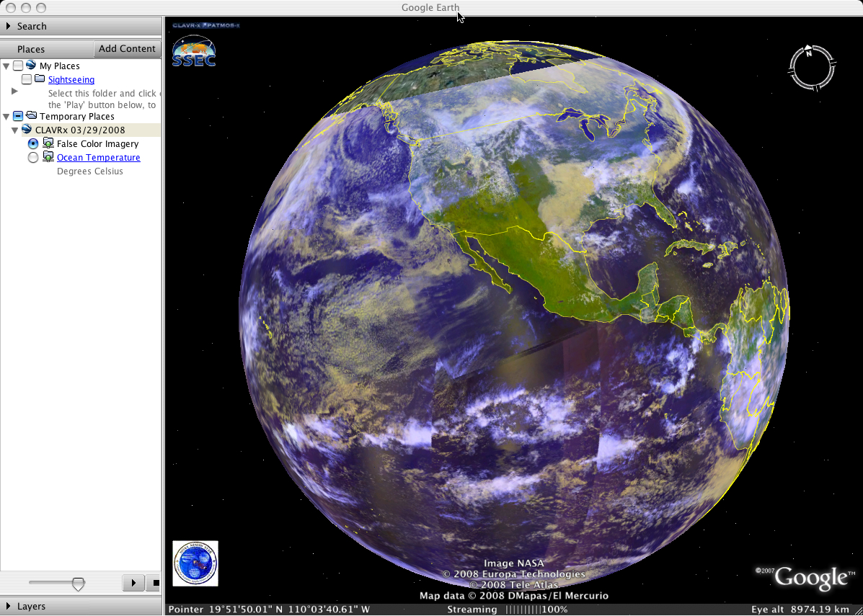Open the Ocean Temperature link
The width and height of the screenshot is (863, 616).
(99, 157)
